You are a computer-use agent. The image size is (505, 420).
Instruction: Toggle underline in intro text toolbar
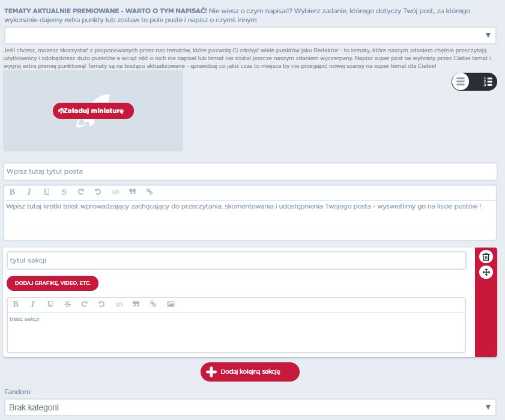coord(46,192)
